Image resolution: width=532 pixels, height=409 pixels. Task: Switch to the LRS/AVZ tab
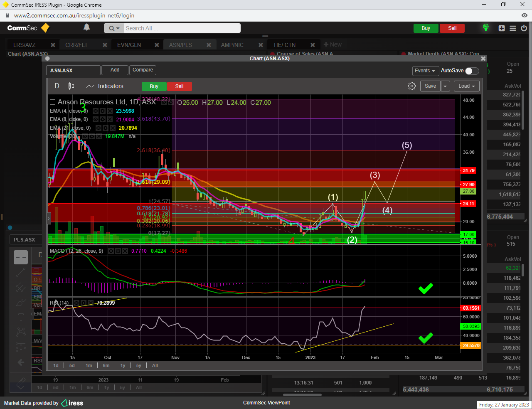[x=25, y=45]
